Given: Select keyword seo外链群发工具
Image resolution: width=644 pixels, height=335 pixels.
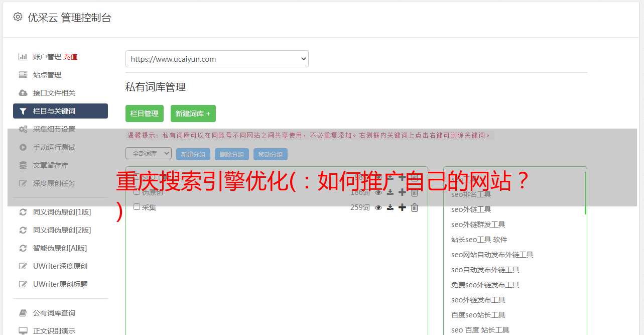Looking at the screenshot, I should pyautogui.click(x=478, y=225).
